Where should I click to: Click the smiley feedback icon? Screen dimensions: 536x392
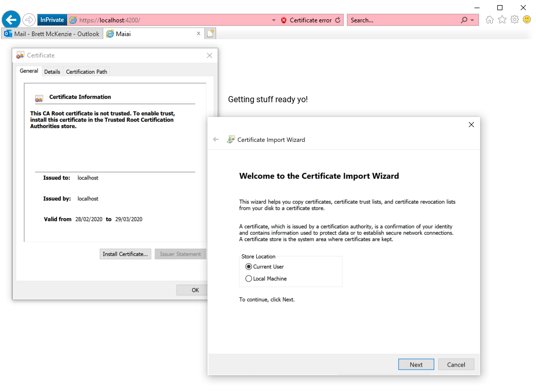[527, 19]
